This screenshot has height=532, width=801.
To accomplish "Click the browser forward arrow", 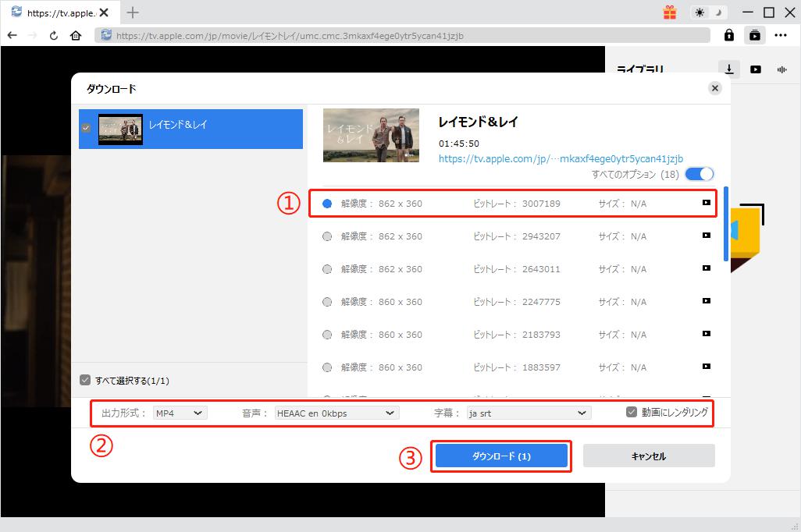I will (x=33, y=35).
